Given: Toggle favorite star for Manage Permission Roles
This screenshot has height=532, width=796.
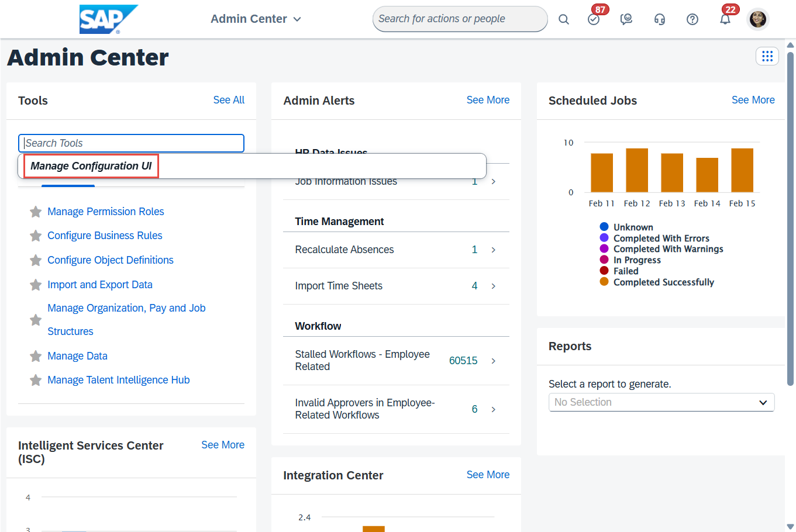Looking at the screenshot, I should coord(36,212).
